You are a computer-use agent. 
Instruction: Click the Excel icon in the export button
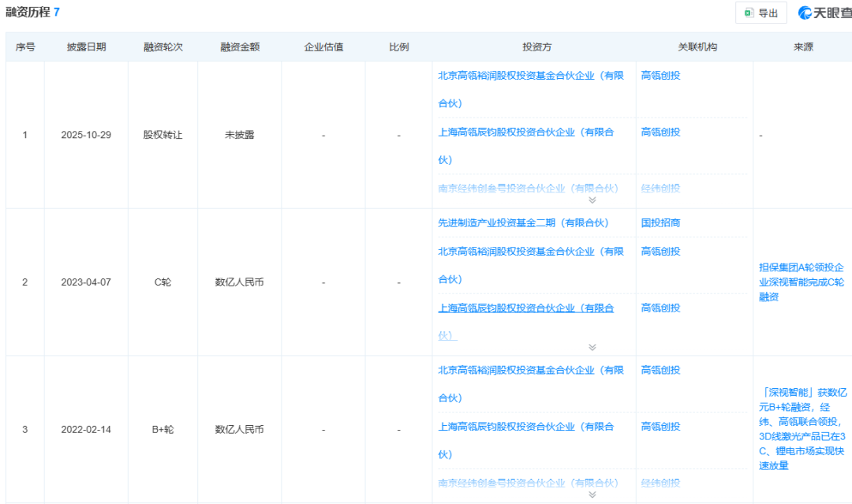[749, 13]
